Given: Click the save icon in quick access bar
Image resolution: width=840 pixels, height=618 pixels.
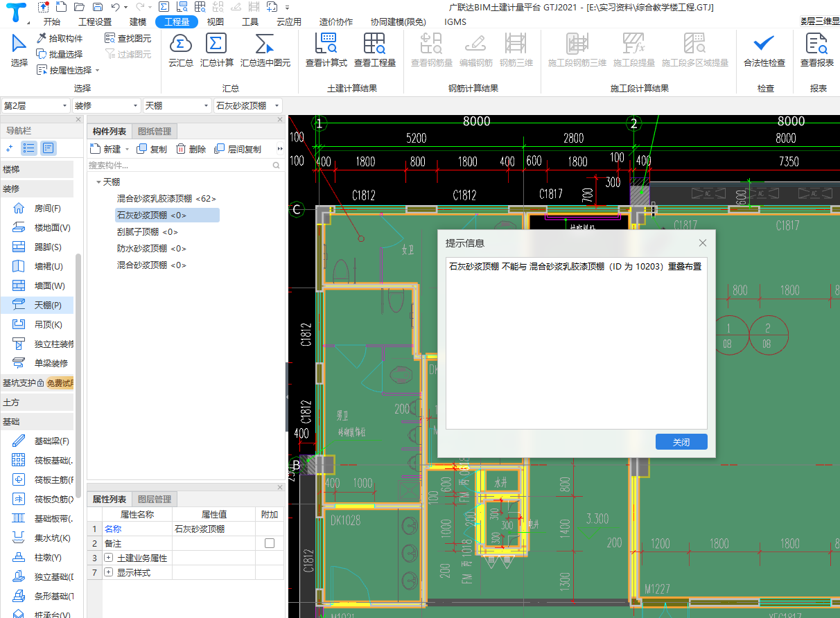Looking at the screenshot, I should coord(97,7).
